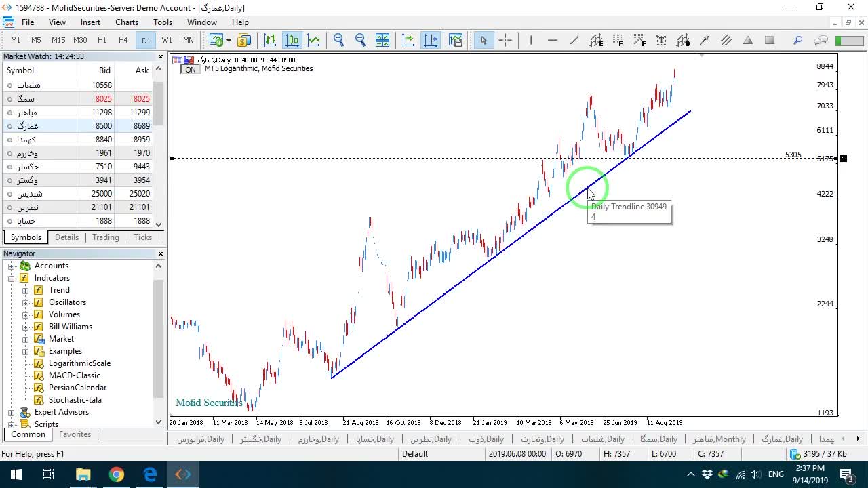Select the trendline drawing tool
Image resolution: width=868 pixels, height=488 pixels.
[x=574, y=40]
